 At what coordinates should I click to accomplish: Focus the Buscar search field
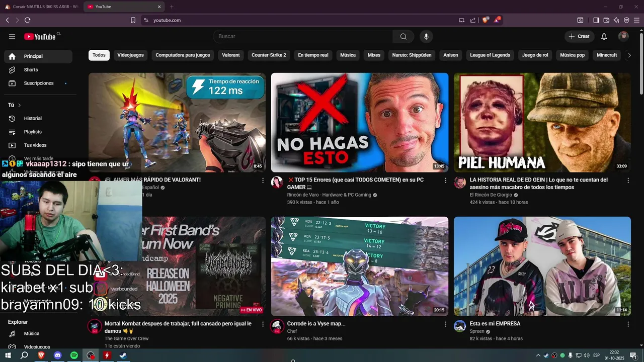(x=303, y=36)
